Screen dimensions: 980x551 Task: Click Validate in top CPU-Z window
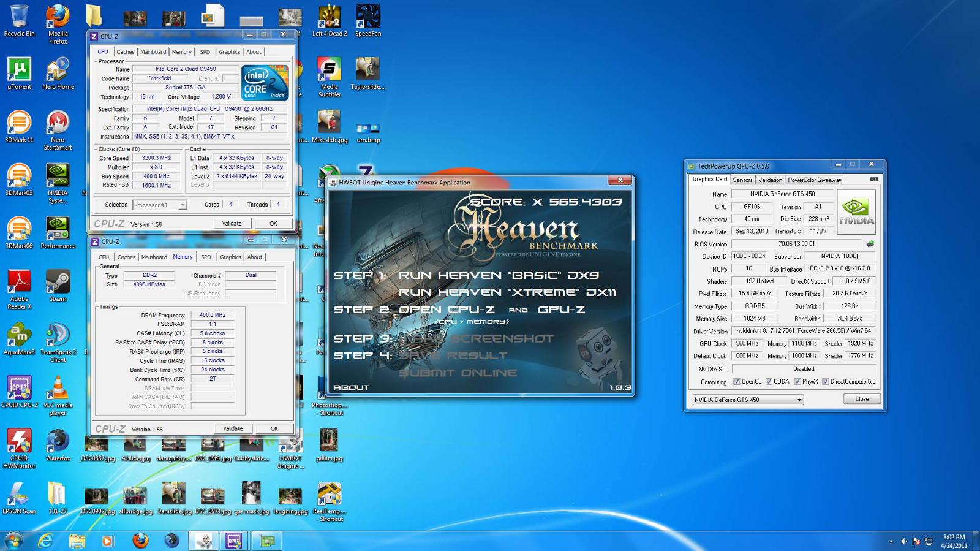[232, 224]
